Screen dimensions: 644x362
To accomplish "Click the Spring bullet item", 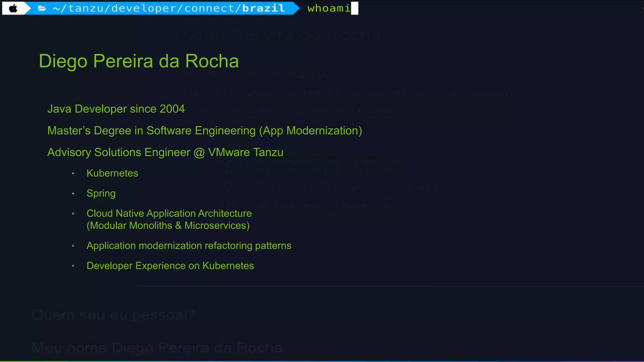I will pos(101,193).
